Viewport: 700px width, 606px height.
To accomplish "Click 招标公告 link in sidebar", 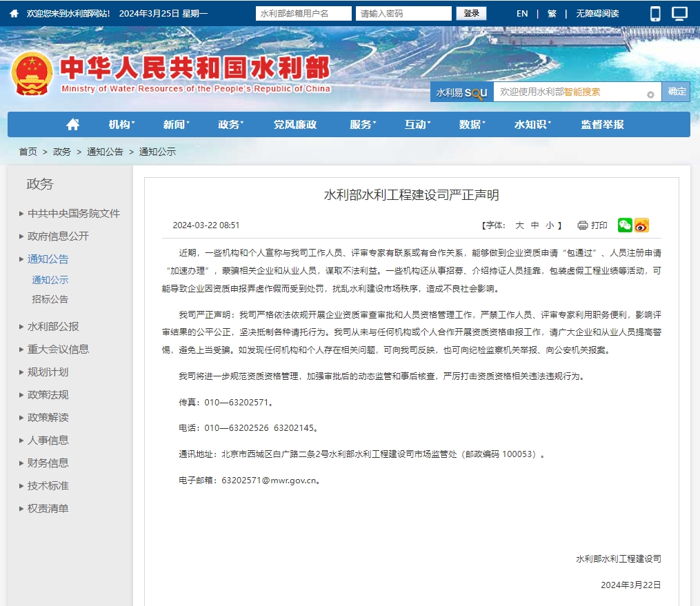I will [50, 299].
